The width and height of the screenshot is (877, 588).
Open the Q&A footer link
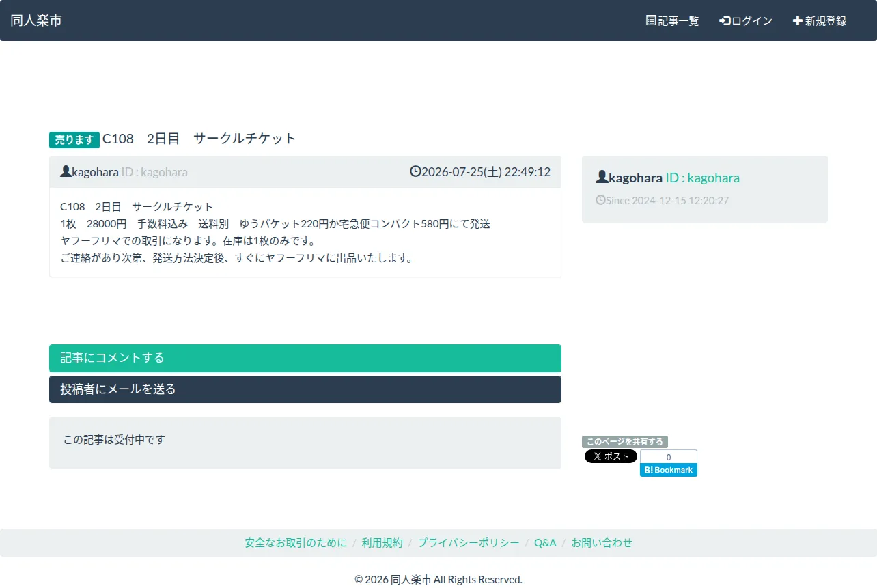coord(545,543)
